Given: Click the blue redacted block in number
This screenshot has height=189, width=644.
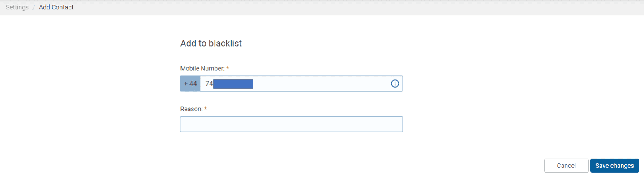Looking at the screenshot, I should 233,84.
